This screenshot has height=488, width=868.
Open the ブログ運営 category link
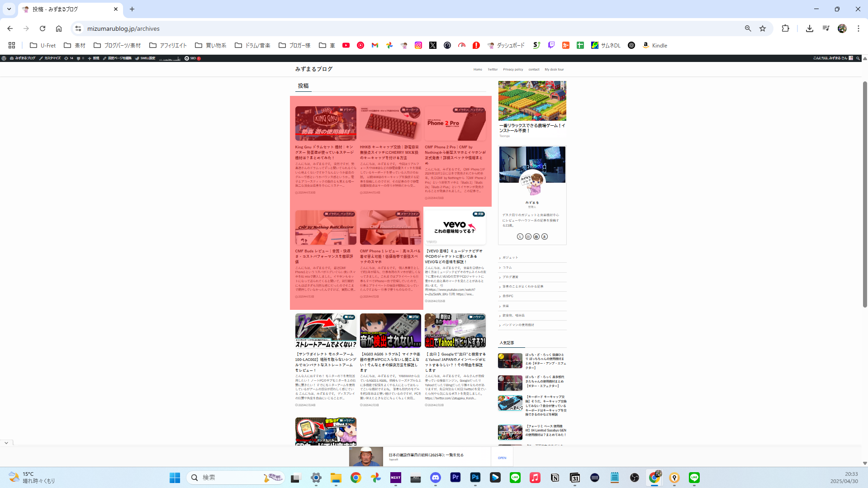(x=532, y=277)
